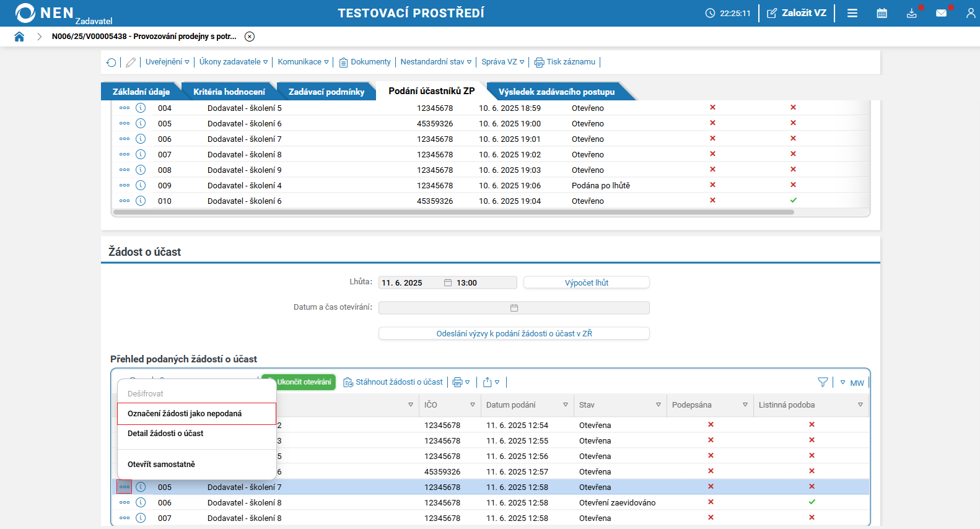Click Ukončit otevírání button
Image resolution: width=980 pixels, height=529 pixels.
coord(299,382)
